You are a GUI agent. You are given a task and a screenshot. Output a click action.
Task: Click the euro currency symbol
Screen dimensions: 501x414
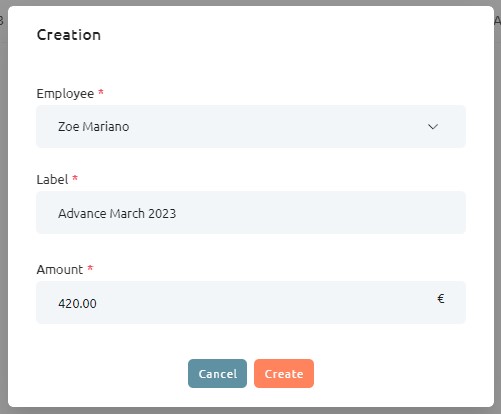pos(441,298)
